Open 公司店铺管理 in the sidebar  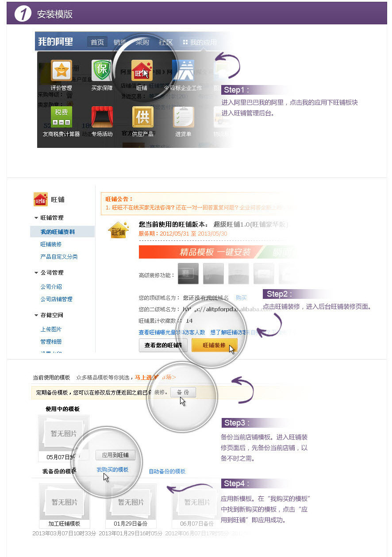[57, 299]
